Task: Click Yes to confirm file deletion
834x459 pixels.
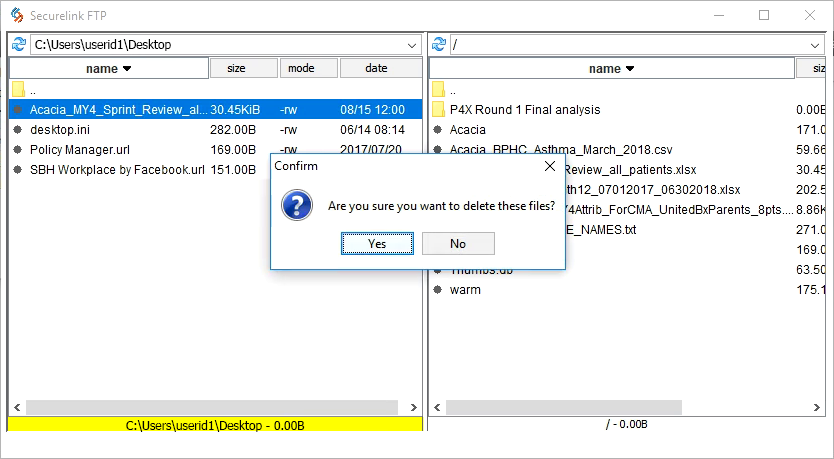Action: (377, 244)
